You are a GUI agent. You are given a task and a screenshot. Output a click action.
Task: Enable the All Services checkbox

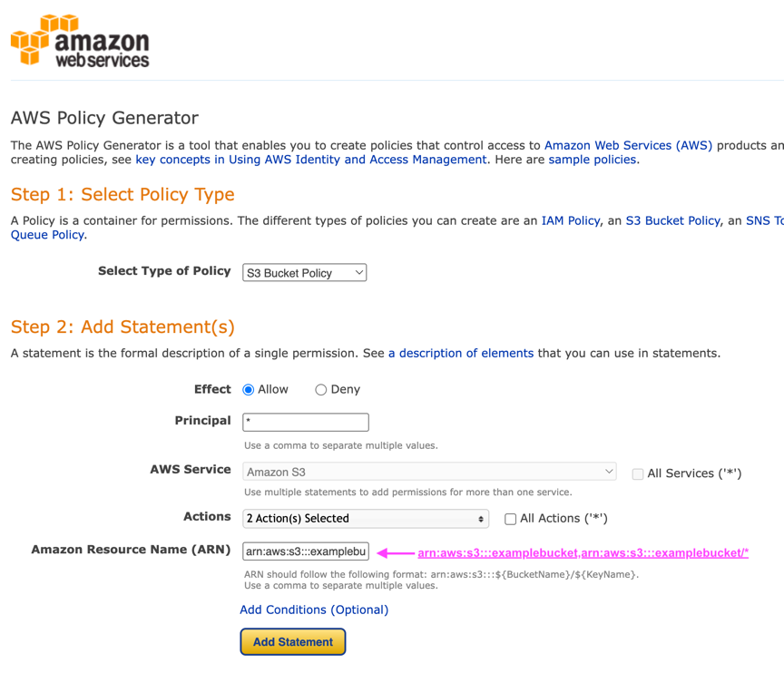[x=638, y=473]
